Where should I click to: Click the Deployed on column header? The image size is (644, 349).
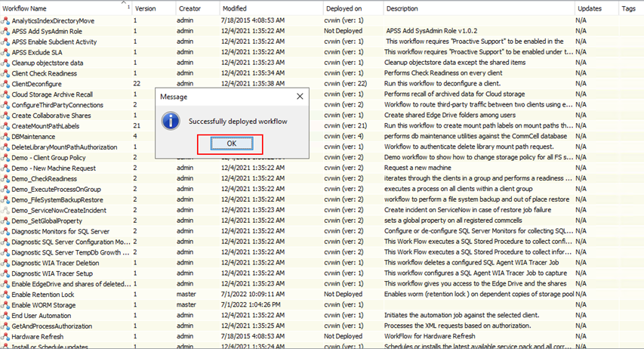point(343,8)
